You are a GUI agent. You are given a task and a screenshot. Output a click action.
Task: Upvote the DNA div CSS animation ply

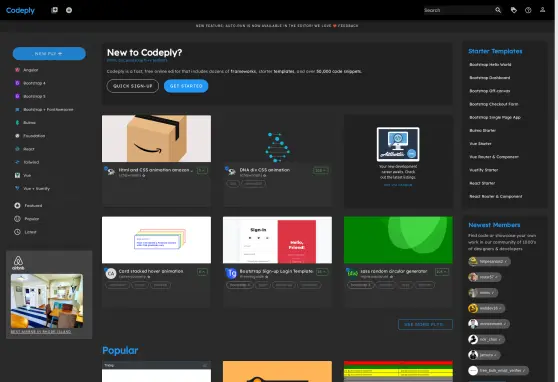(x=321, y=171)
